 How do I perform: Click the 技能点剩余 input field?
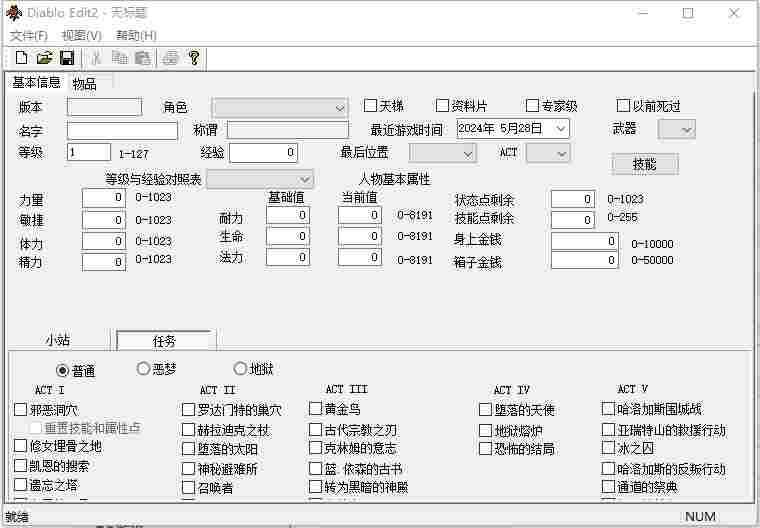pos(573,220)
